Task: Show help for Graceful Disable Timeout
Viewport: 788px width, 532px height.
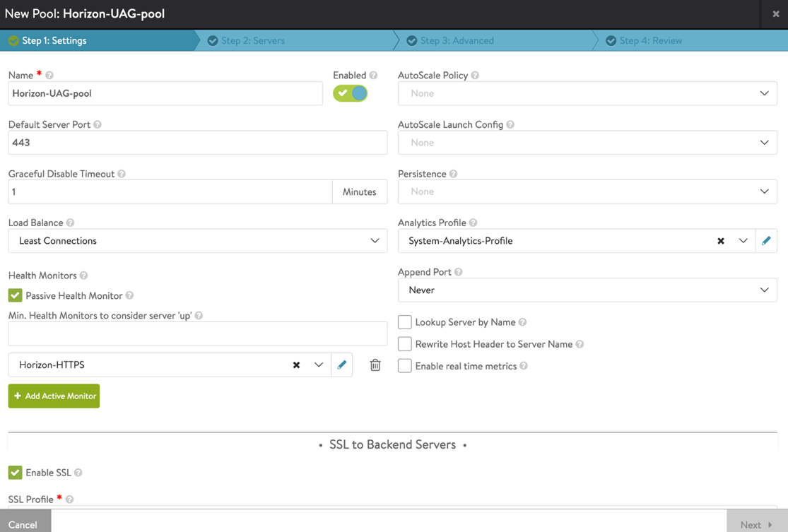Action: click(122, 174)
